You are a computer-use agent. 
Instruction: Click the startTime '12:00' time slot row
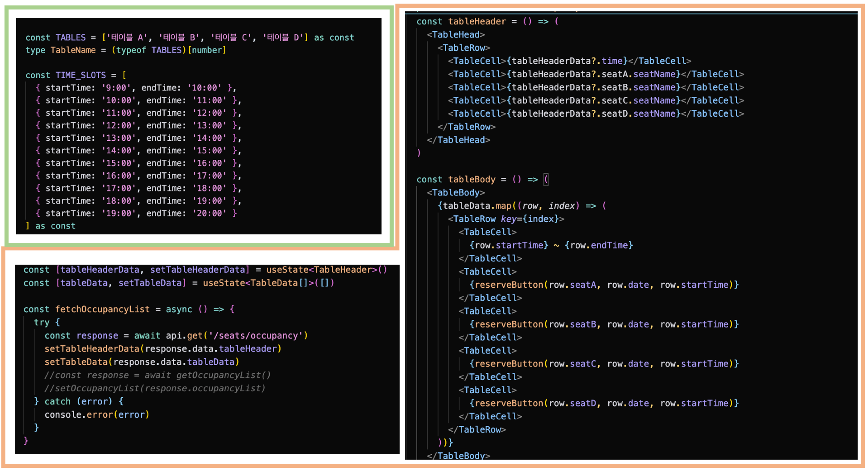tap(138, 125)
